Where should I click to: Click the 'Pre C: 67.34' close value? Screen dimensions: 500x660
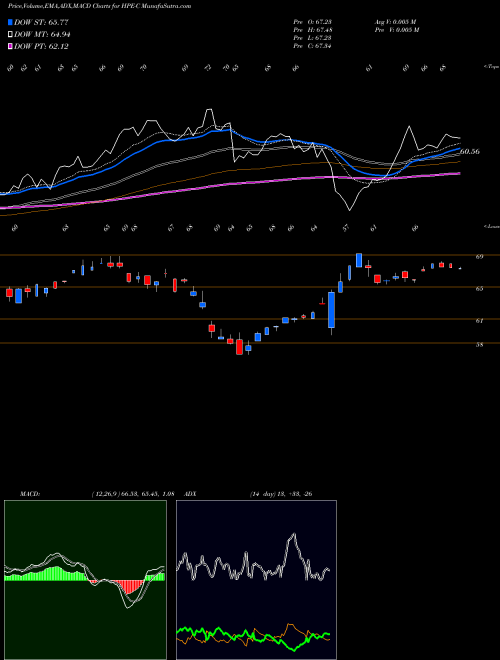click(312, 46)
